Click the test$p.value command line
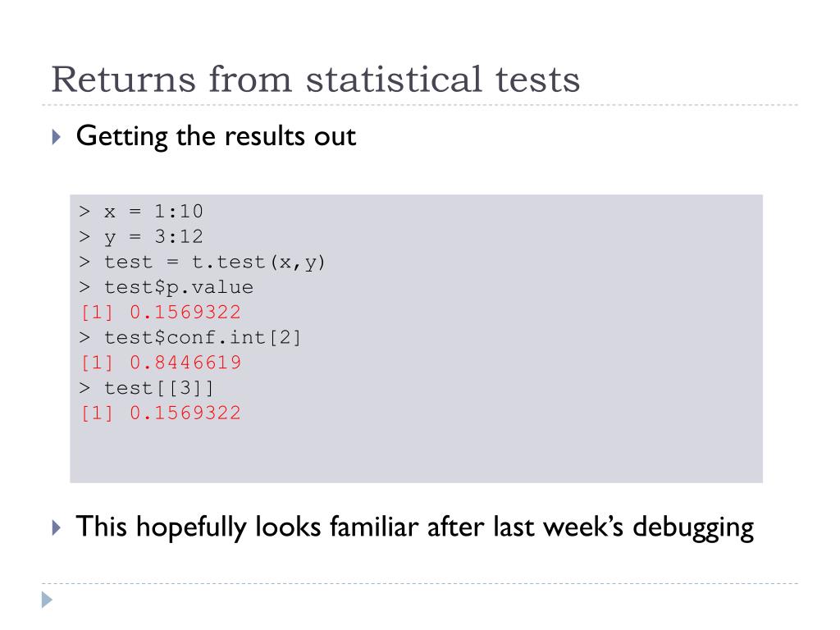840x630 pixels. coord(167,288)
